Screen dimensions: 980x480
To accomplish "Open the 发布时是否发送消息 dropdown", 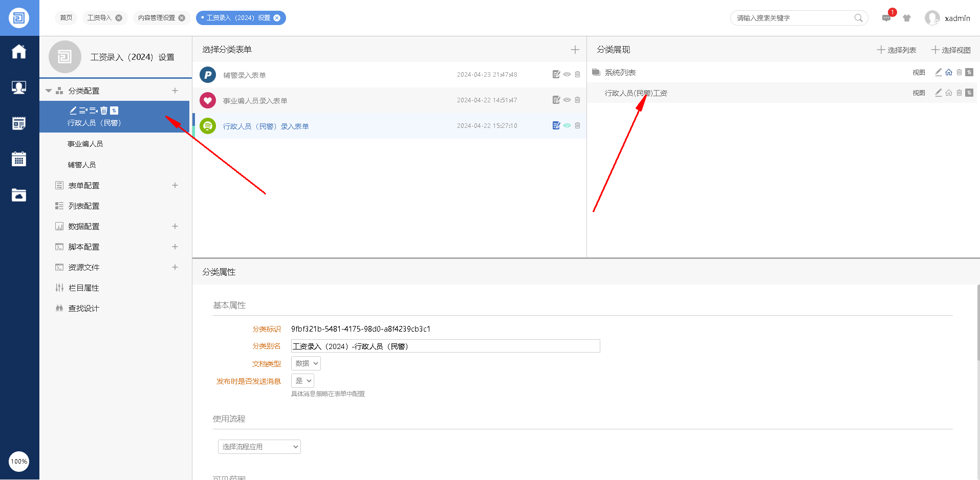I will [x=302, y=381].
